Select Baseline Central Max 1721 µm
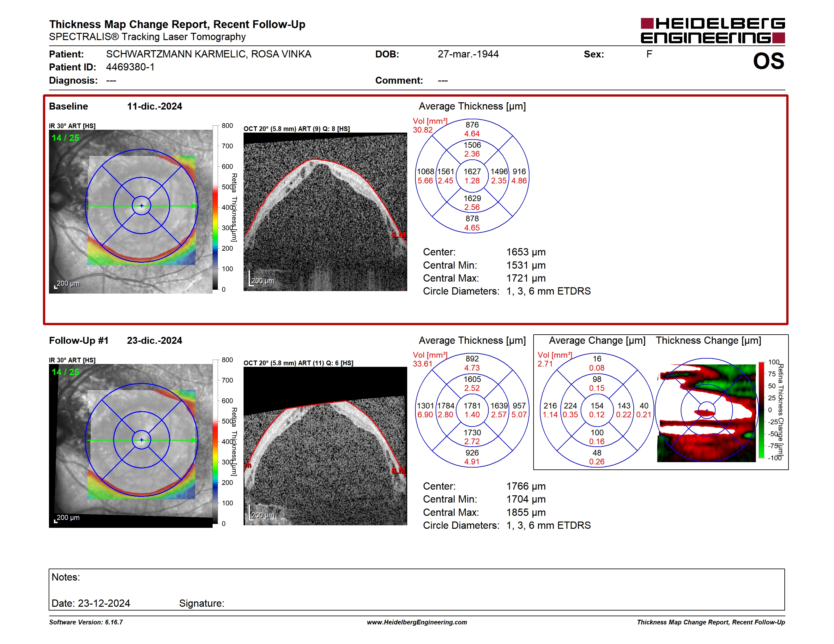 click(526, 278)
